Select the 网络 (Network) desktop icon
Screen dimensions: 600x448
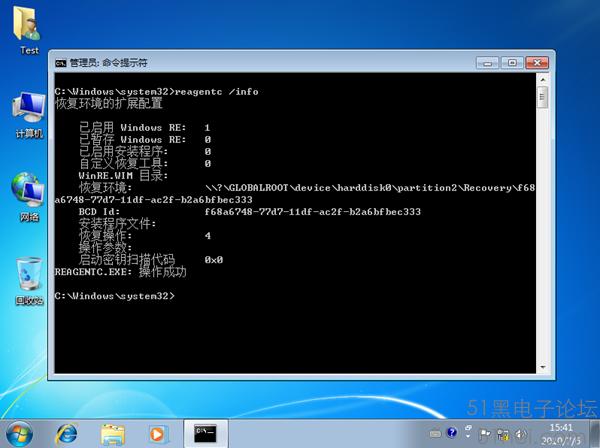click(29, 197)
